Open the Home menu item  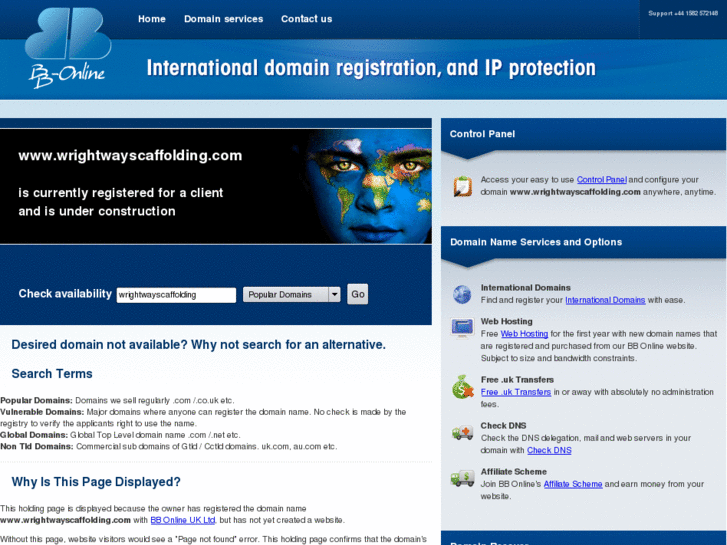point(152,19)
